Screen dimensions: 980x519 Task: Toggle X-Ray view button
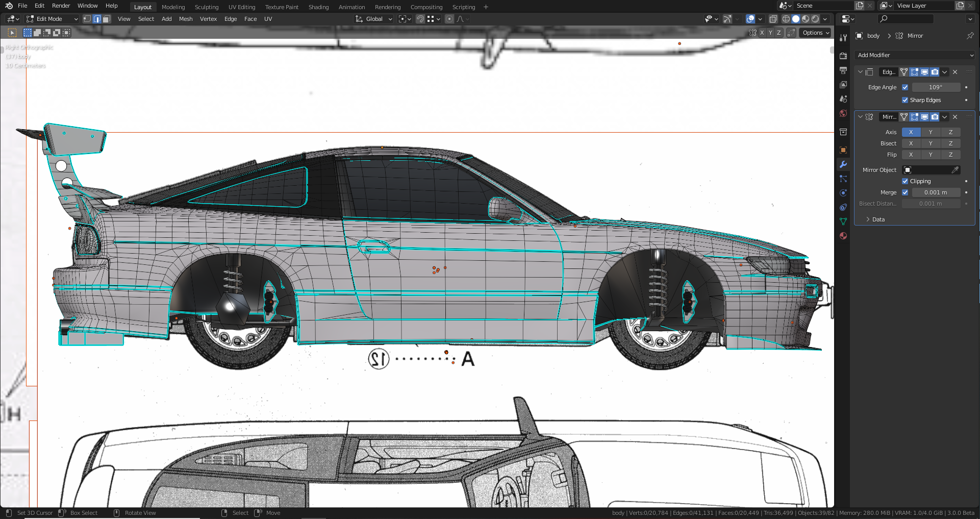click(773, 19)
